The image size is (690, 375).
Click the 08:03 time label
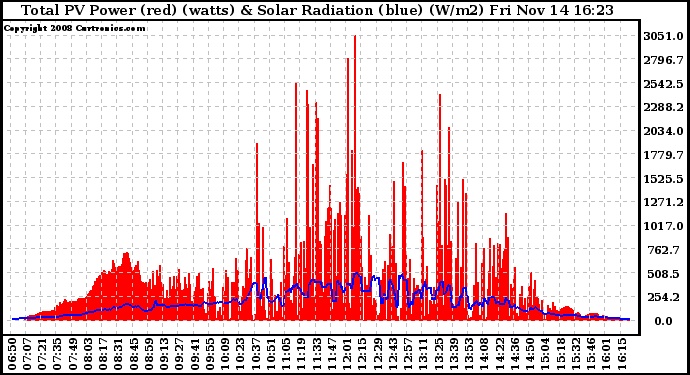coord(88,354)
